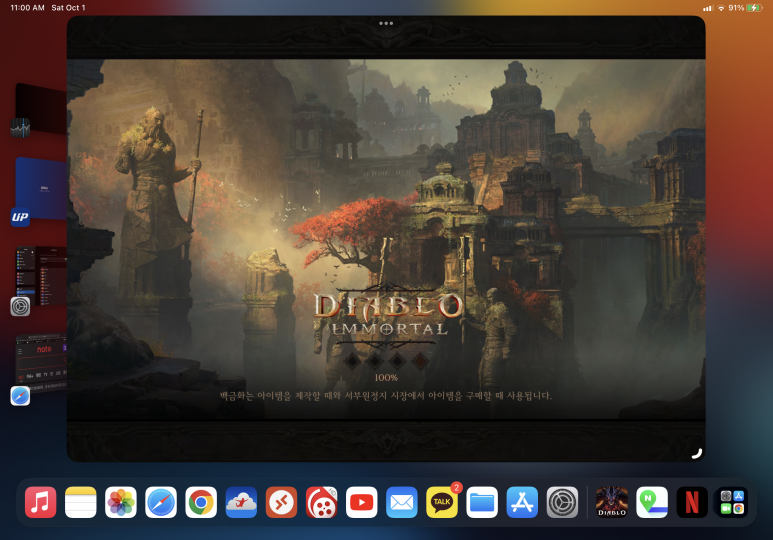This screenshot has width=773, height=540.
Task: Open the Mail app in the dock
Action: click(x=402, y=502)
